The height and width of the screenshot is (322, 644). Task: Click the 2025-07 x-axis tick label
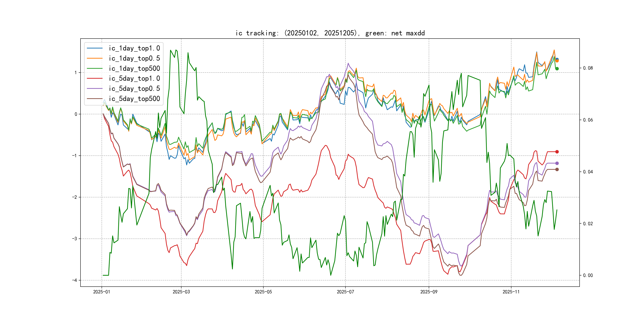click(x=345, y=292)
